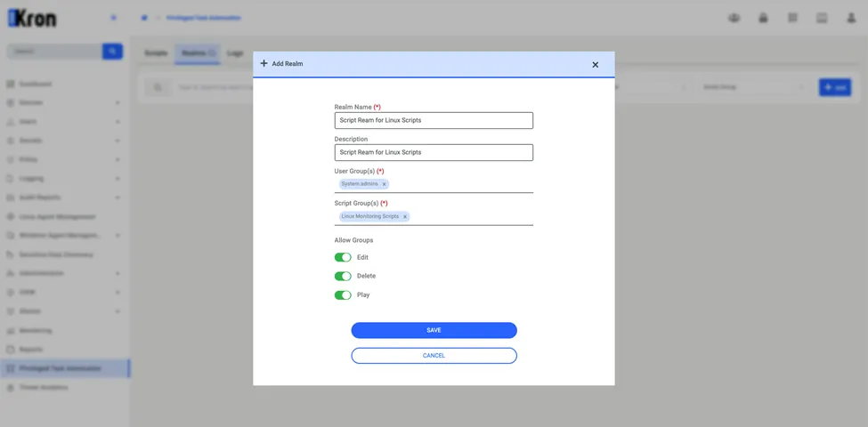Open Linux Agent Management sidebar item
Image resolution: width=868 pixels, height=427 pixels.
(x=57, y=217)
